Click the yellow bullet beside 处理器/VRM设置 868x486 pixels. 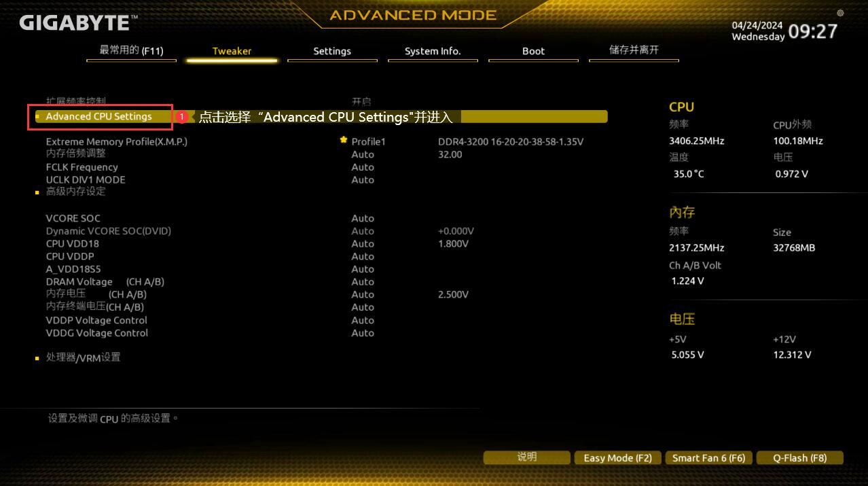(x=37, y=358)
